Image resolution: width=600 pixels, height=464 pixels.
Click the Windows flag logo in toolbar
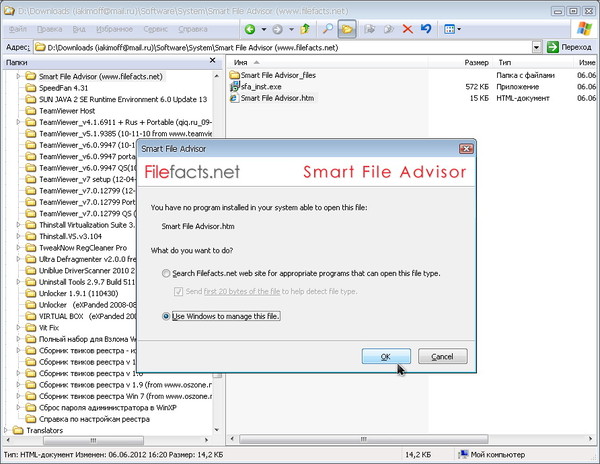[x=584, y=29]
